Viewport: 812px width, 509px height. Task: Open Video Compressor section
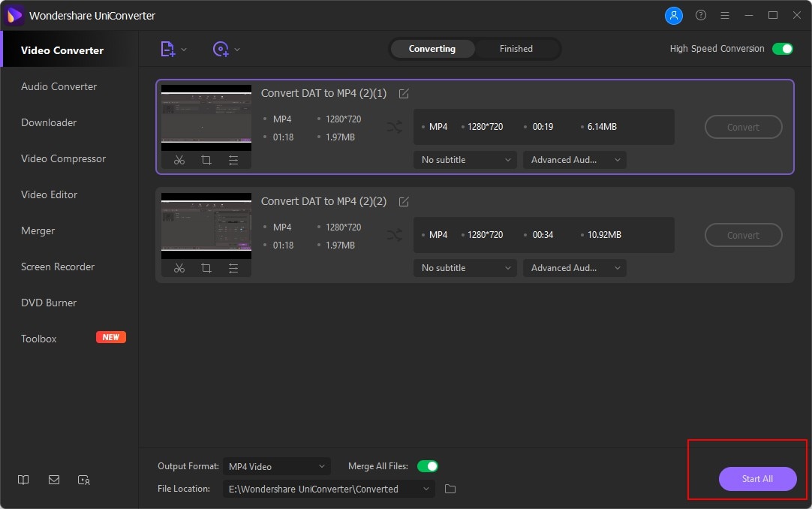(69, 158)
